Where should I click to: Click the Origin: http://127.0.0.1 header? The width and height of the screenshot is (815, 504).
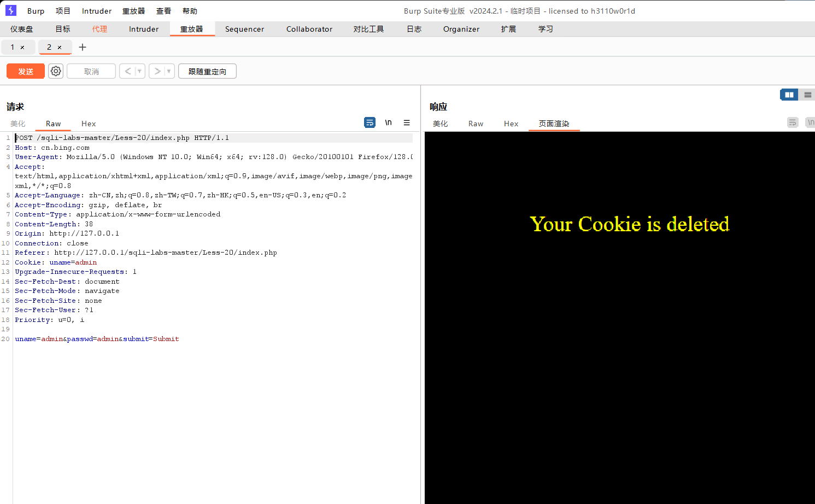pos(67,233)
